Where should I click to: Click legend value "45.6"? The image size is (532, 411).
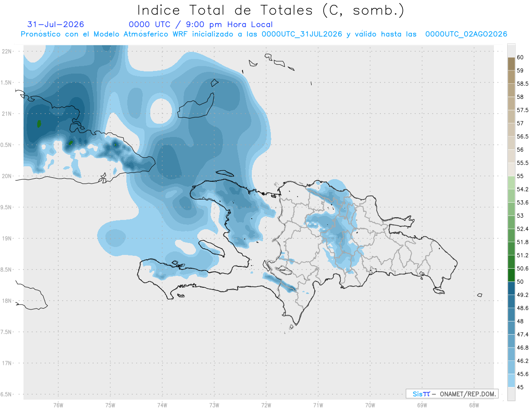pyautogui.click(x=523, y=374)
